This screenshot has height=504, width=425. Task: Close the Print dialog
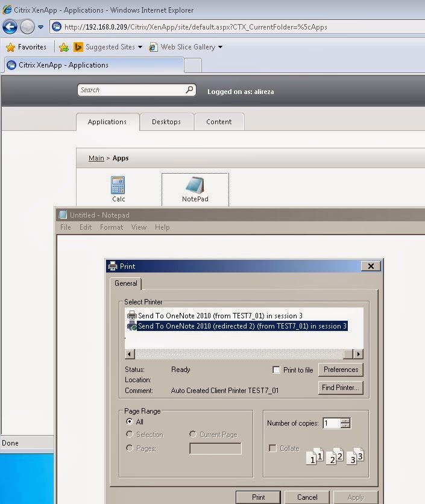[x=371, y=266]
